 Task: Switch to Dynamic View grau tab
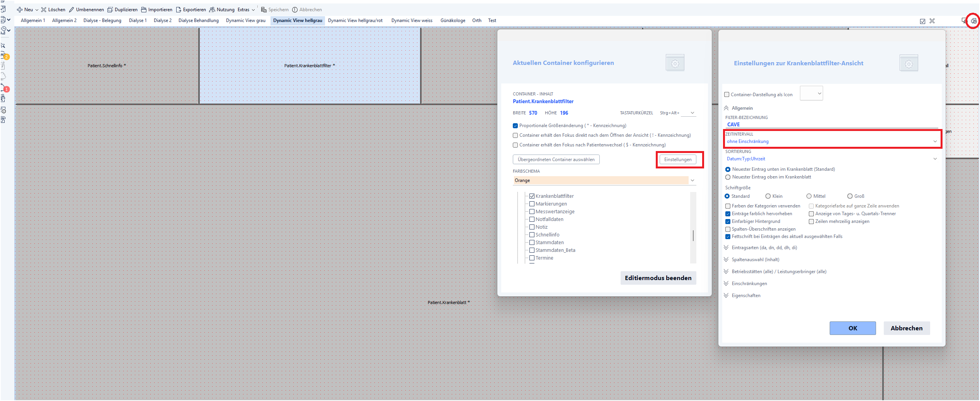pos(246,20)
